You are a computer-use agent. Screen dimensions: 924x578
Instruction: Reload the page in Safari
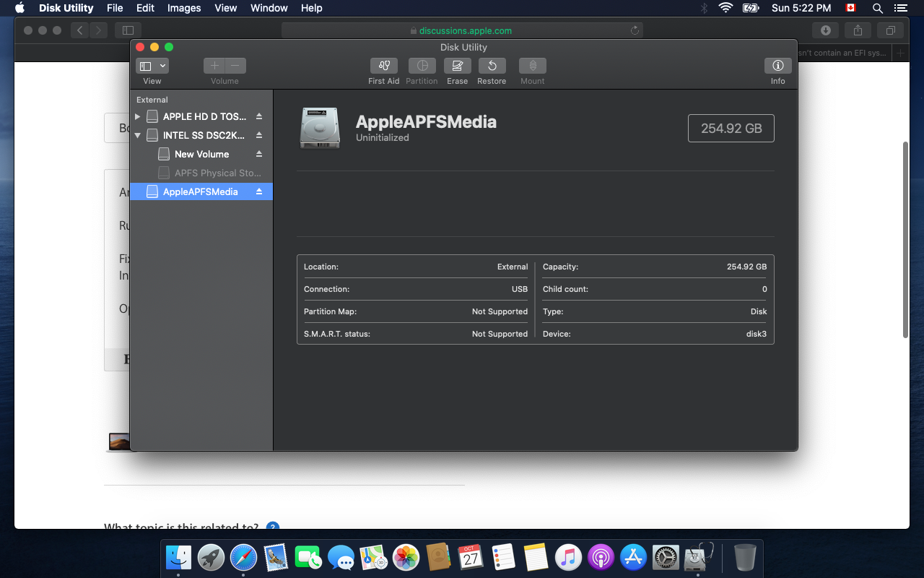pos(635,30)
